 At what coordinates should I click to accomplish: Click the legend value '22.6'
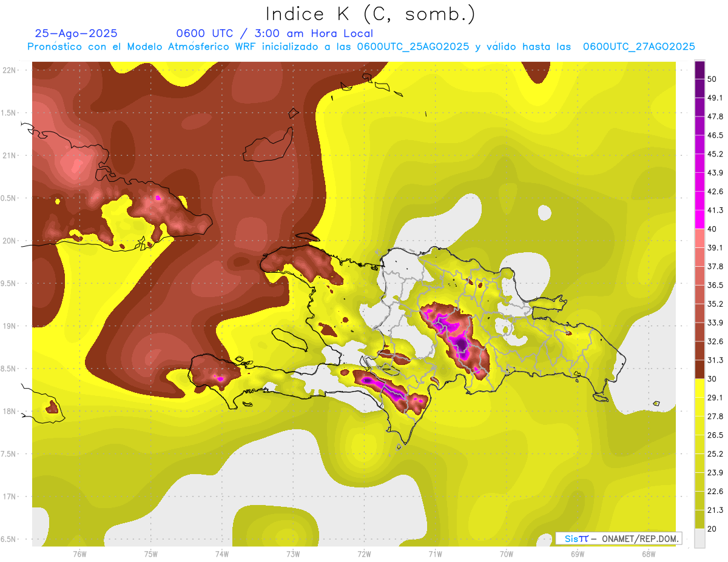(715, 491)
